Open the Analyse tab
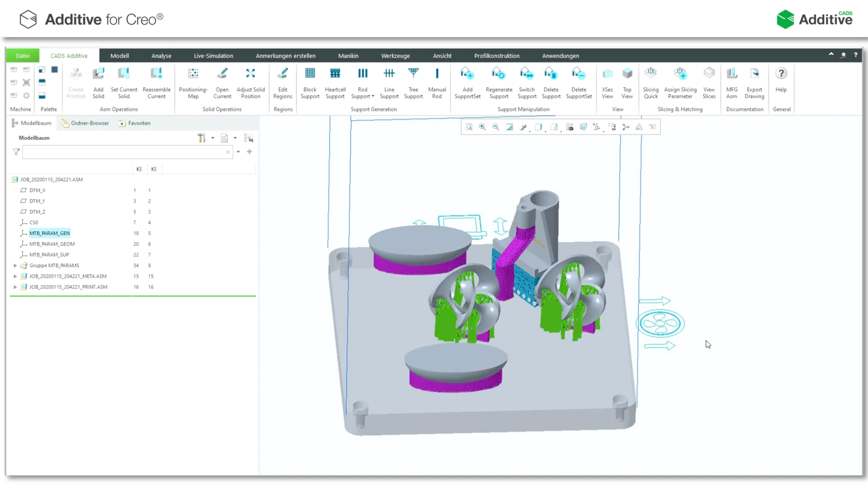Image resolution: width=868 pixels, height=488 pixels. (x=161, y=56)
